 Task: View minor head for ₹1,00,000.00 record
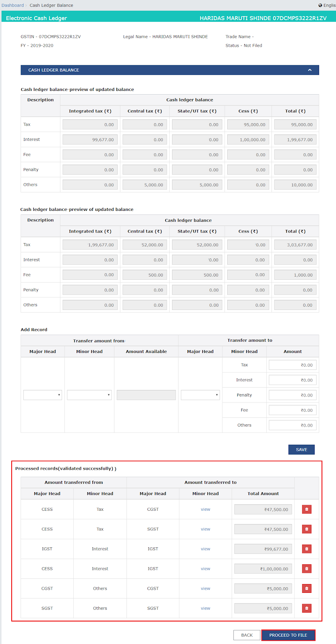[x=205, y=568]
